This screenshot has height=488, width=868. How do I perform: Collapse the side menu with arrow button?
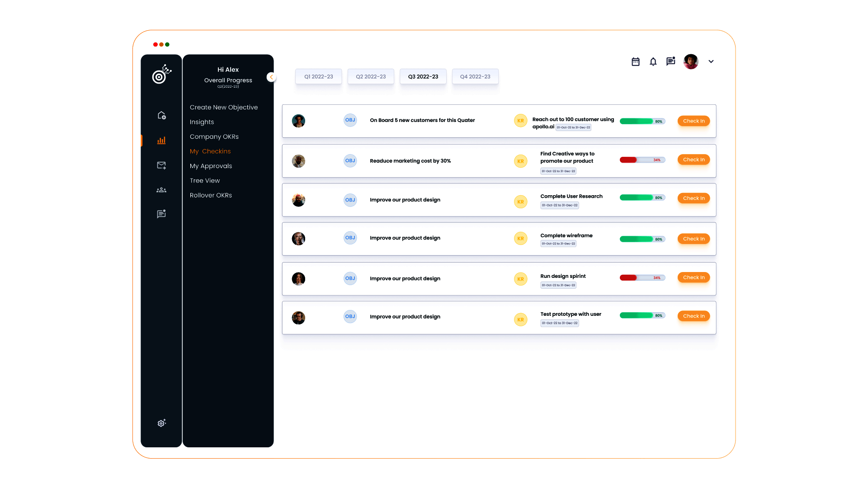tap(271, 77)
